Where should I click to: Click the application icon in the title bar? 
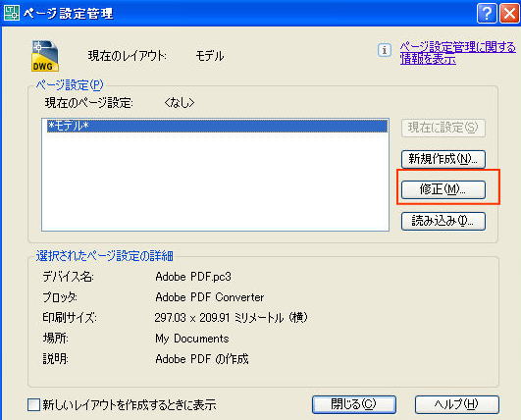(x=12, y=13)
